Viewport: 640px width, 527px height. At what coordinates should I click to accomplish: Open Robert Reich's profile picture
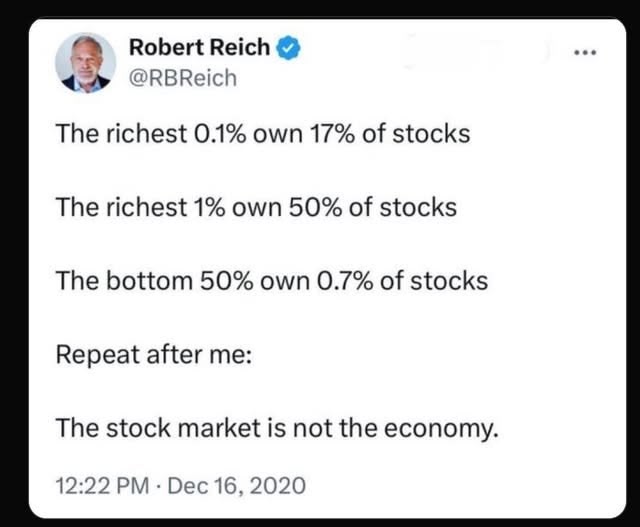pyautogui.click(x=86, y=63)
